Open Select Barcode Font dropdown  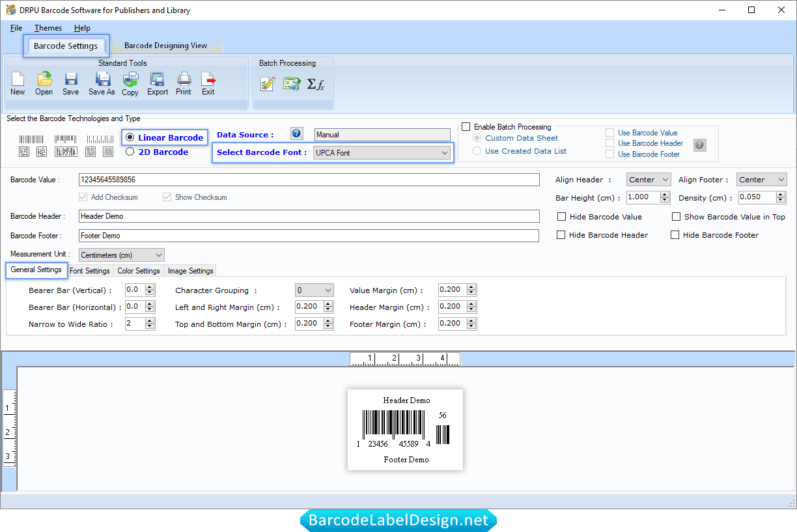(x=382, y=153)
